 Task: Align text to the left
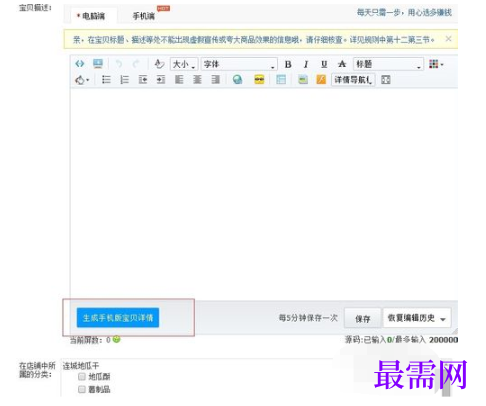(x=179, y=80)
